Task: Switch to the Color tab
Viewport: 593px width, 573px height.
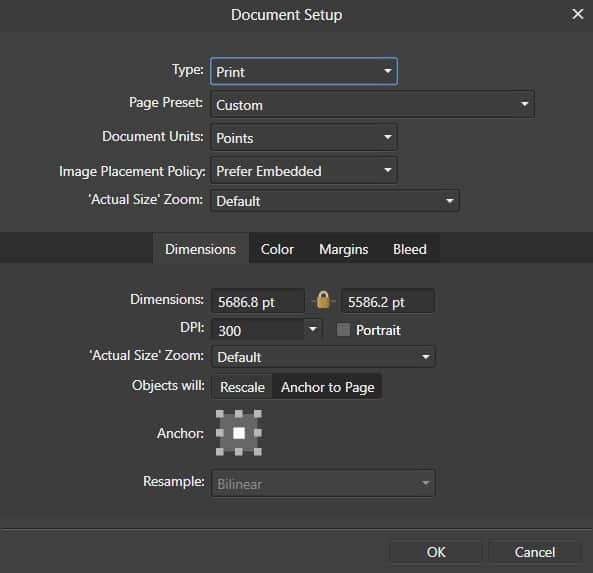Action: point(277,249)
